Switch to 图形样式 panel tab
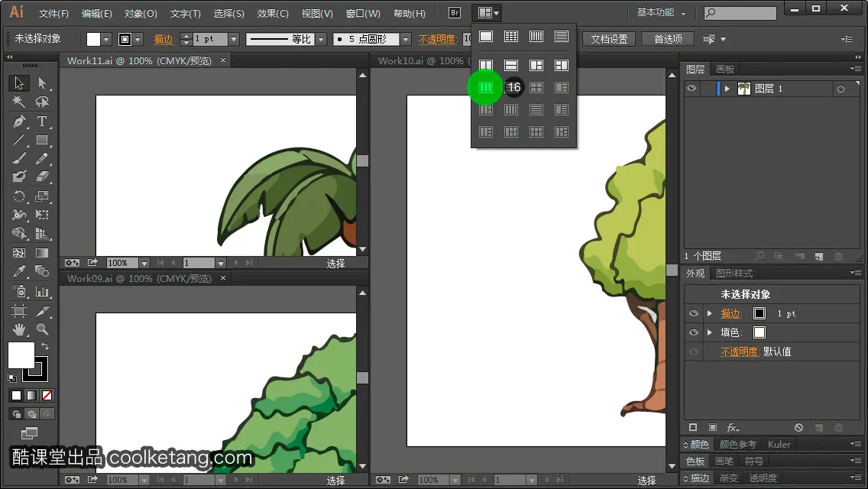868x489 pixels. [x=734, y=273]
